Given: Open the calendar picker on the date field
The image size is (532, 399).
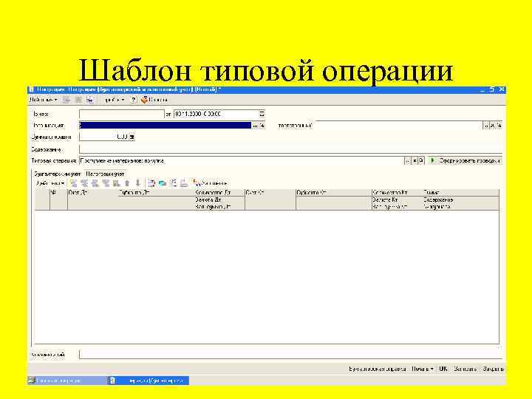Looking at the screenshot, I should point(262,114).
